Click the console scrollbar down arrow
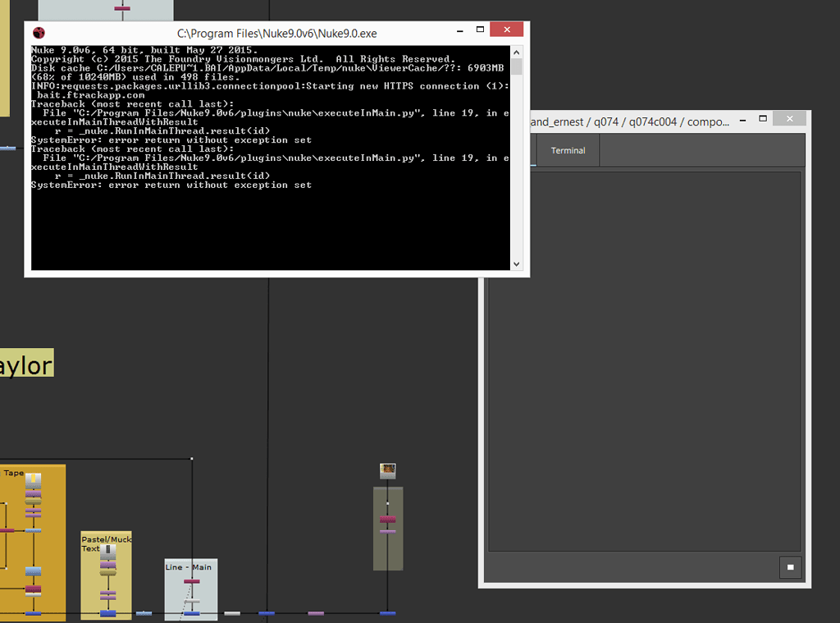This screenshot has width=840, height=623. tap(516, 264)
